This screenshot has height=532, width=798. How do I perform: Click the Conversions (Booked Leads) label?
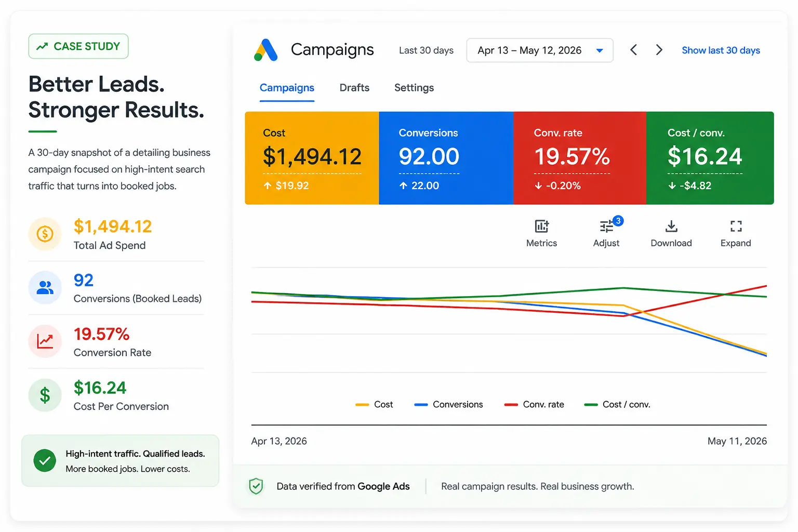point(138,299)
